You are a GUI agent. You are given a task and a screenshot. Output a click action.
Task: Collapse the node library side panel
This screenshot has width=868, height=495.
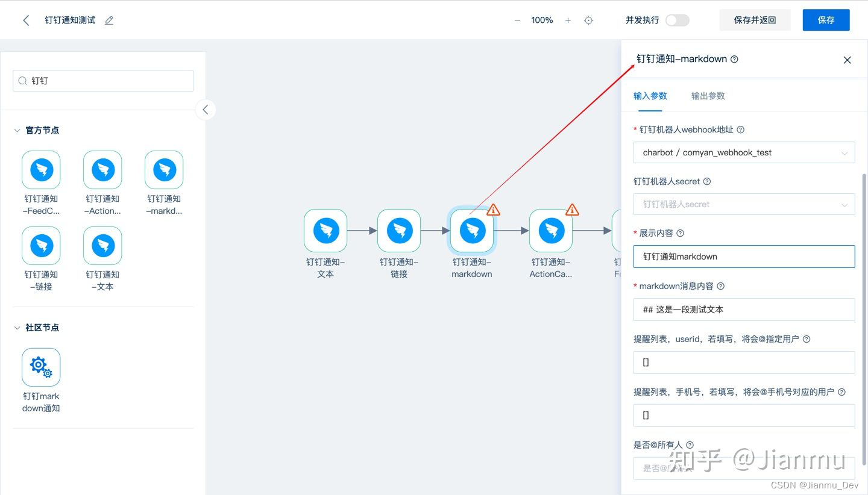click(x=206, y=110)
